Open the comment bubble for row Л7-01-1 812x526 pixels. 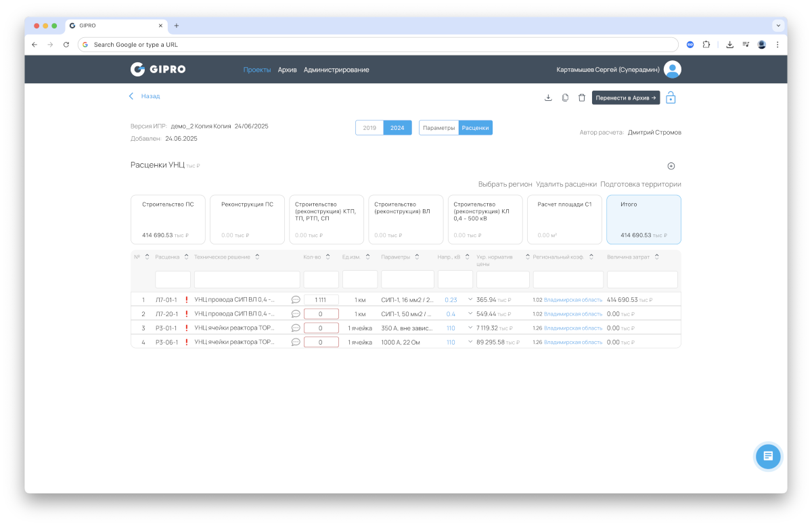coord(296,299)
